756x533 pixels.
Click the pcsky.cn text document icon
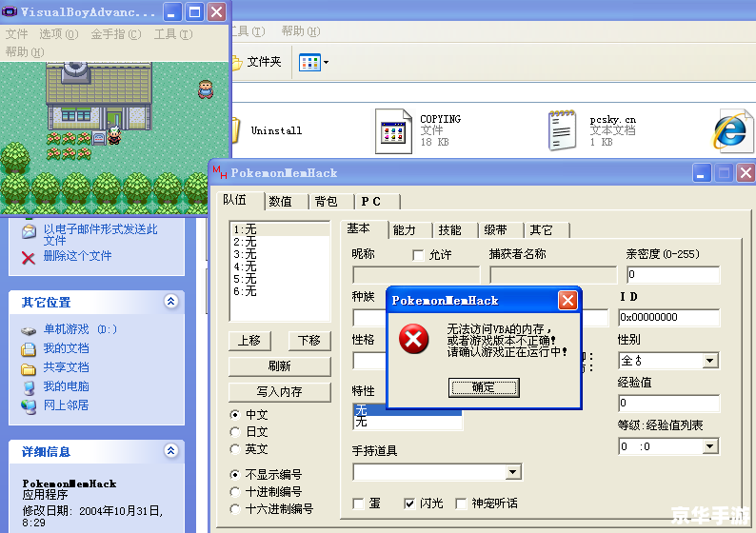click(x=562, y=130)
